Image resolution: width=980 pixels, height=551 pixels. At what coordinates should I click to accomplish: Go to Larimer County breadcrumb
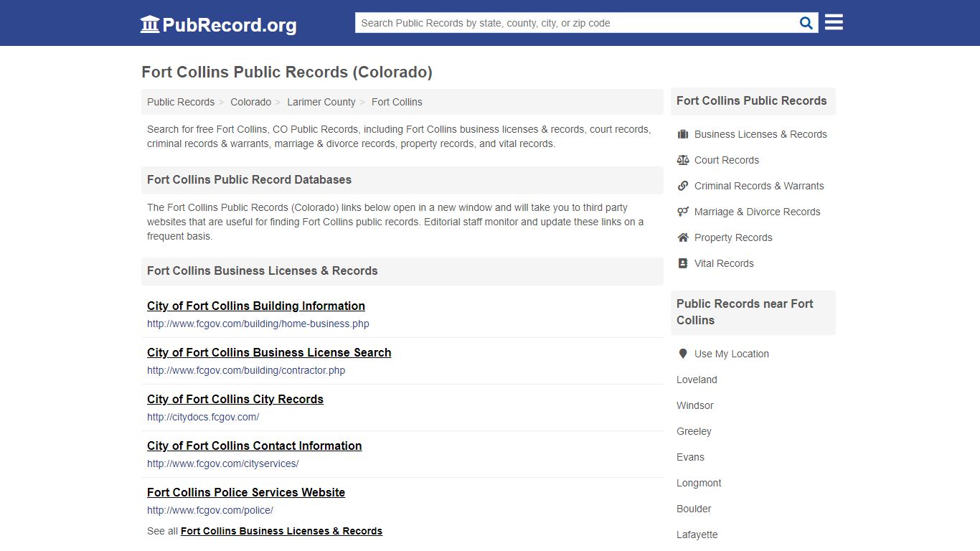(x=321, y=102)
